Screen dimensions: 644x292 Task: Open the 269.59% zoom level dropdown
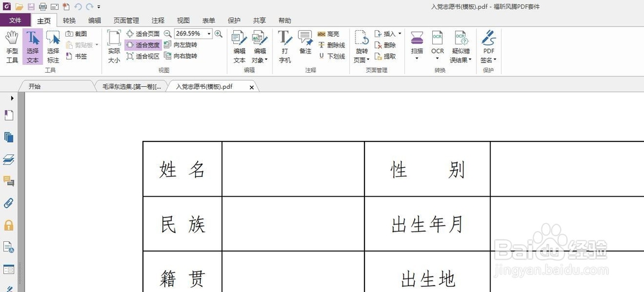click(209, 33)
